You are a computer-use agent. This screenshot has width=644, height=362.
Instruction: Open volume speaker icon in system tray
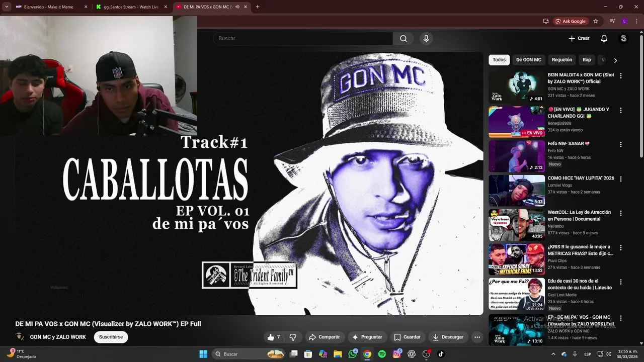click(x=608, y=354)
